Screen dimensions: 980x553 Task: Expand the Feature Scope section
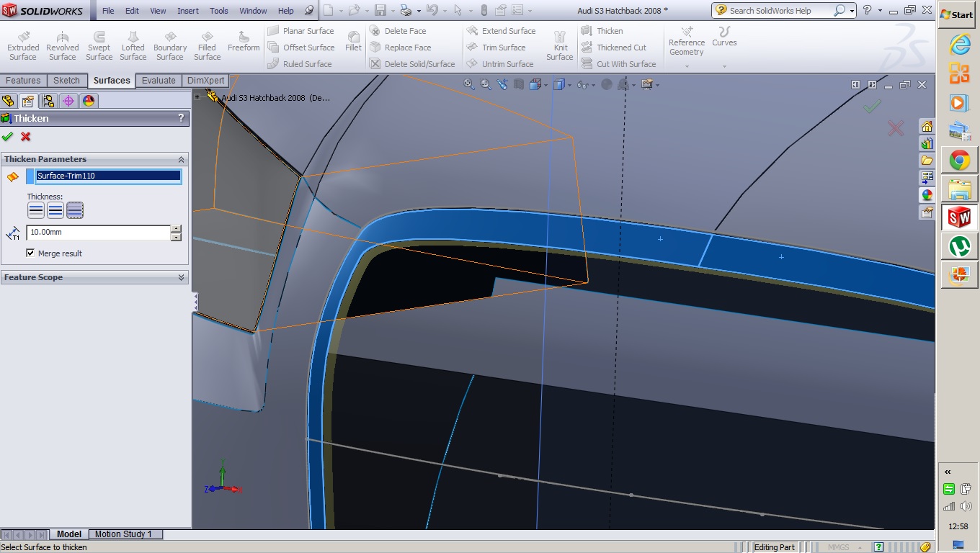[x=181, y=277]
